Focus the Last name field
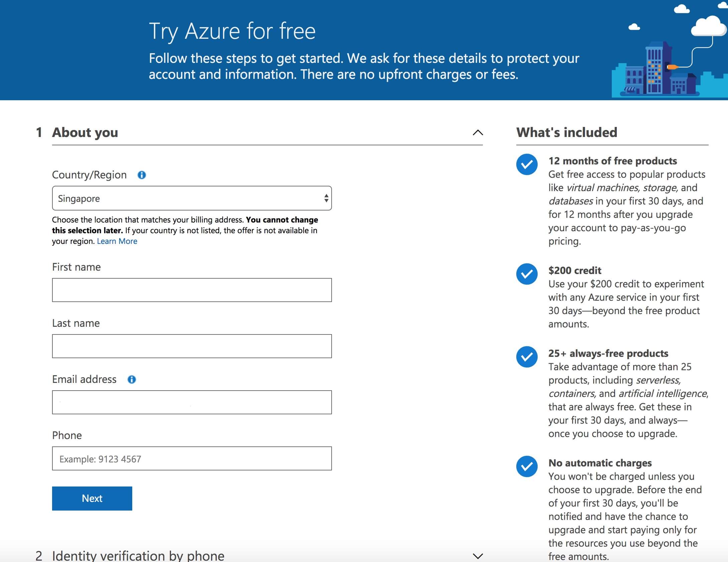 (192, 346)
